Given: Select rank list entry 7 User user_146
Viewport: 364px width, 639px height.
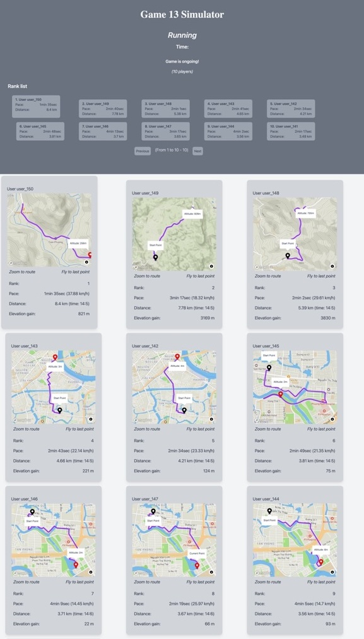Looking at the screenshot, I should [x=103, y=131].
